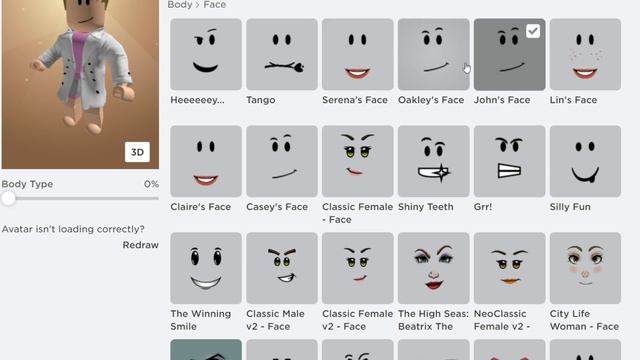
Task: Open the Casey's Face name link
Action: [277, 207]
